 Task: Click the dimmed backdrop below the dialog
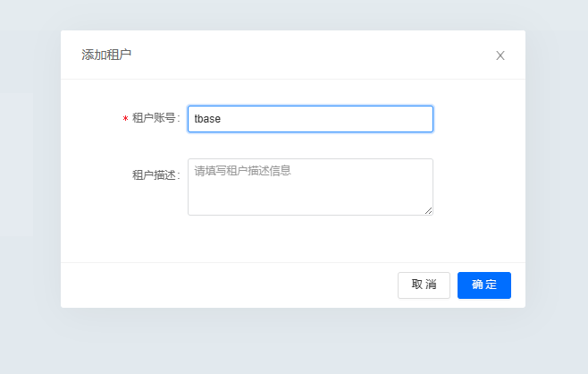click(293, 342)
